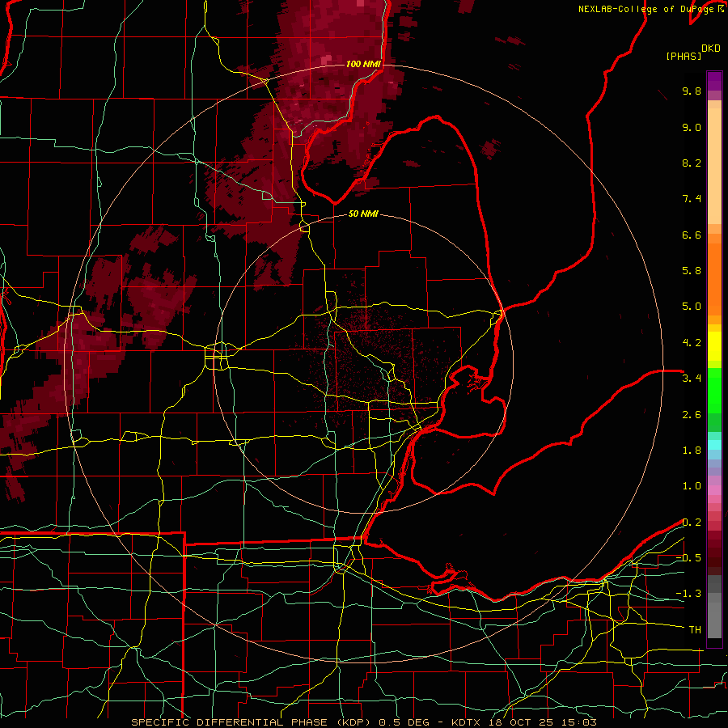Click the -0.5 value on the scale

pyautogui.click(x=688, y=558)
